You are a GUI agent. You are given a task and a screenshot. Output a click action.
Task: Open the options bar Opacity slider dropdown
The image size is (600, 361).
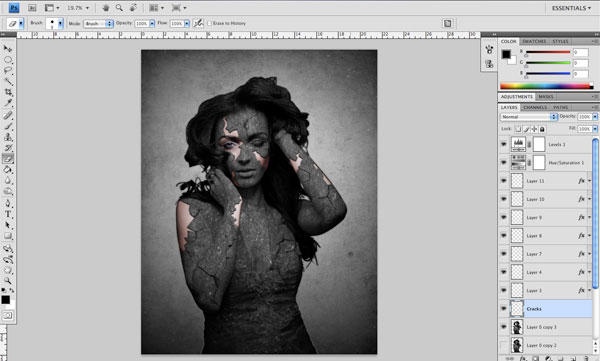152,24
